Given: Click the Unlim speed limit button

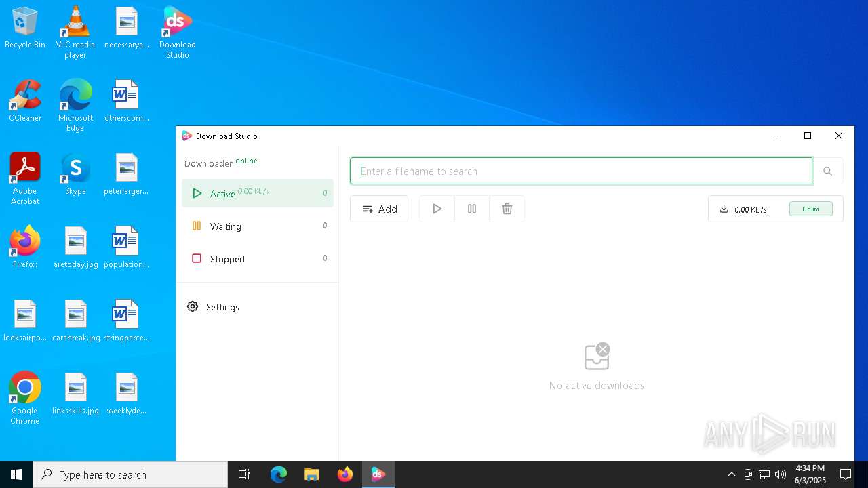Looking at the screenshot, I should 811,209.
